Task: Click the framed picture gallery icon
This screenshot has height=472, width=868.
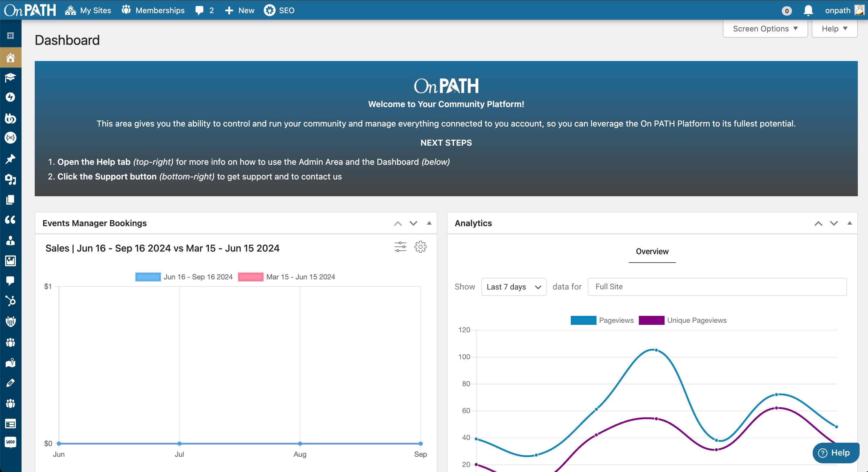Action: pyautogui.click(x=10, y=261)
